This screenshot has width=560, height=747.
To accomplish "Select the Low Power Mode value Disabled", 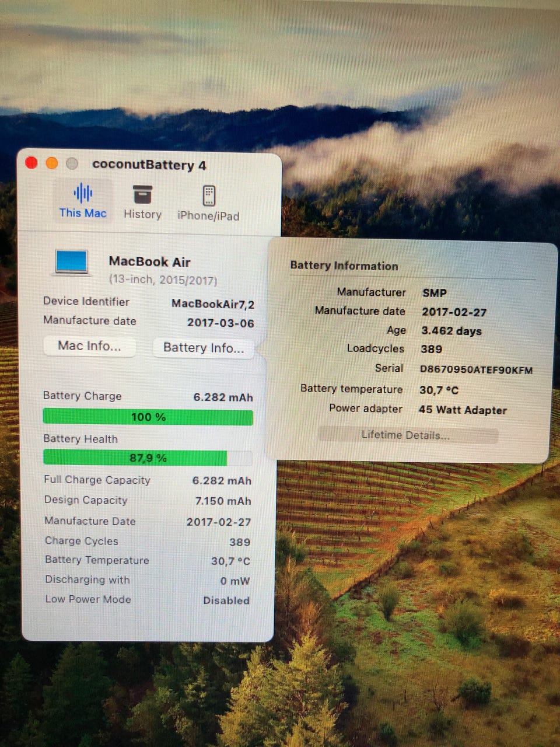I will [226, 601].
